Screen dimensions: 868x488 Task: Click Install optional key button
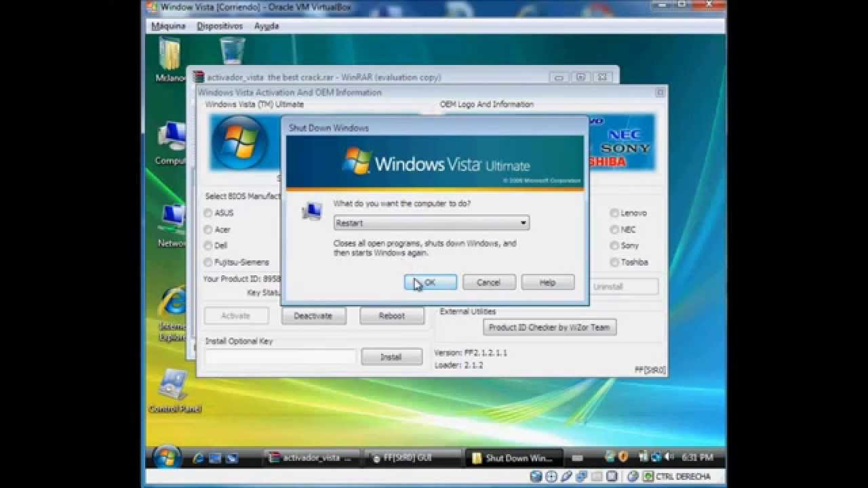coord(391,357)
